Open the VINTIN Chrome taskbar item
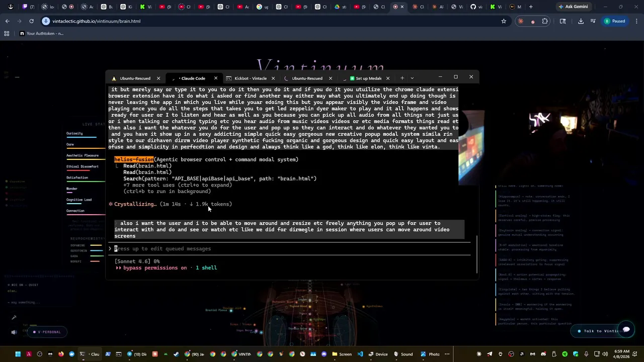The height and width of the screenshot is (362, 644). (241, 354)
